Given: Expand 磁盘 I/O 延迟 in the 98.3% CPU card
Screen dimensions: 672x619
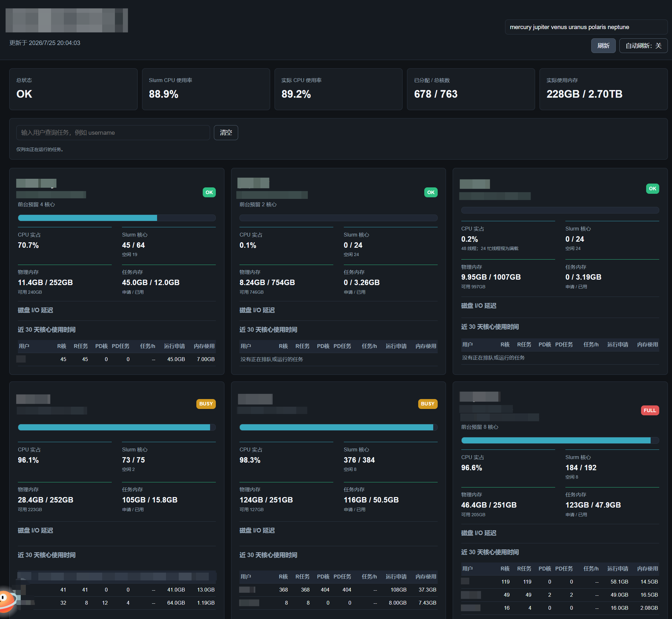Looking at the screenshot, I should (257, 530).
